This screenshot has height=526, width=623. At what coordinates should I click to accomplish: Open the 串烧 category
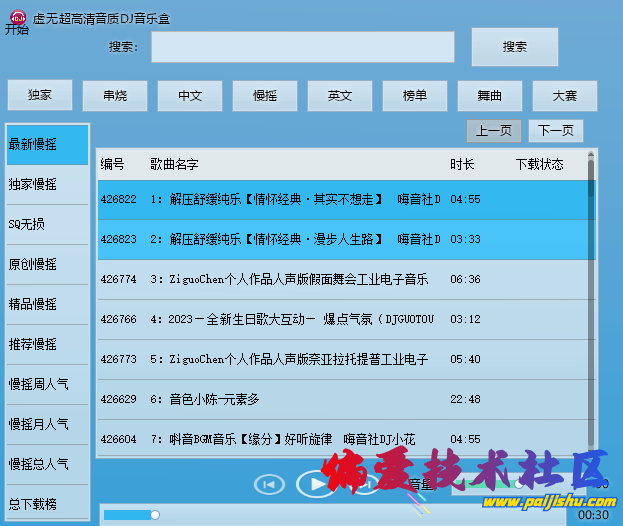tap(115, 96)
